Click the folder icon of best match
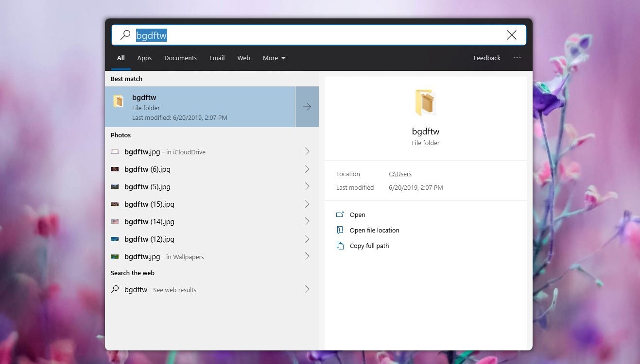This screenshot has width=640, height=364. click(119, 101)
